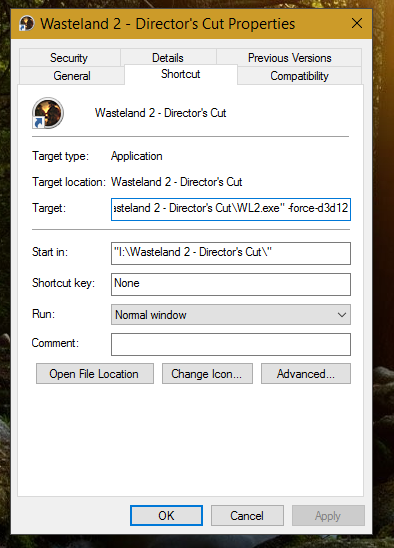Click the 'Start in:' label
Viewport: 394px width, 548px height.
[x=50, y=252]
